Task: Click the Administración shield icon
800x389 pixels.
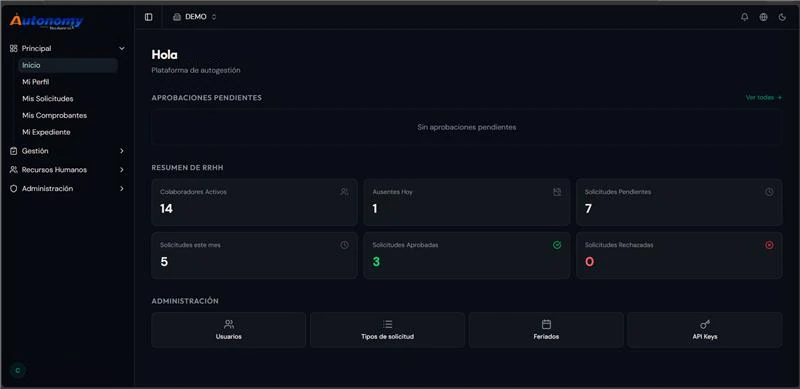Action: point(14,188)
